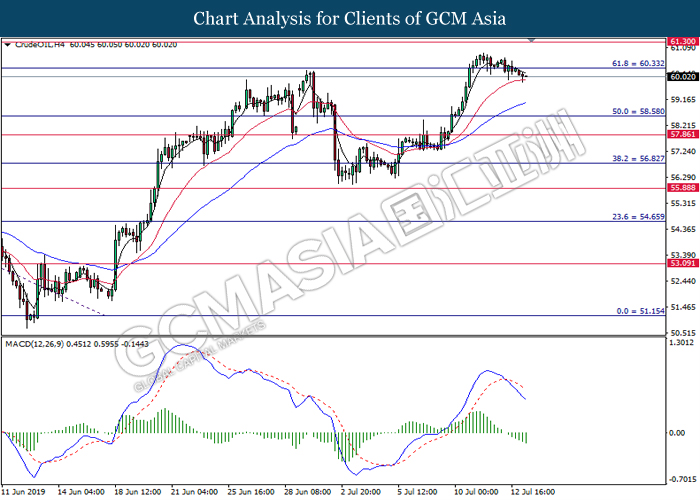Screen dimensions: 700x500
Task: Click the 52.440 price scale value
Action: coord(683,281)
